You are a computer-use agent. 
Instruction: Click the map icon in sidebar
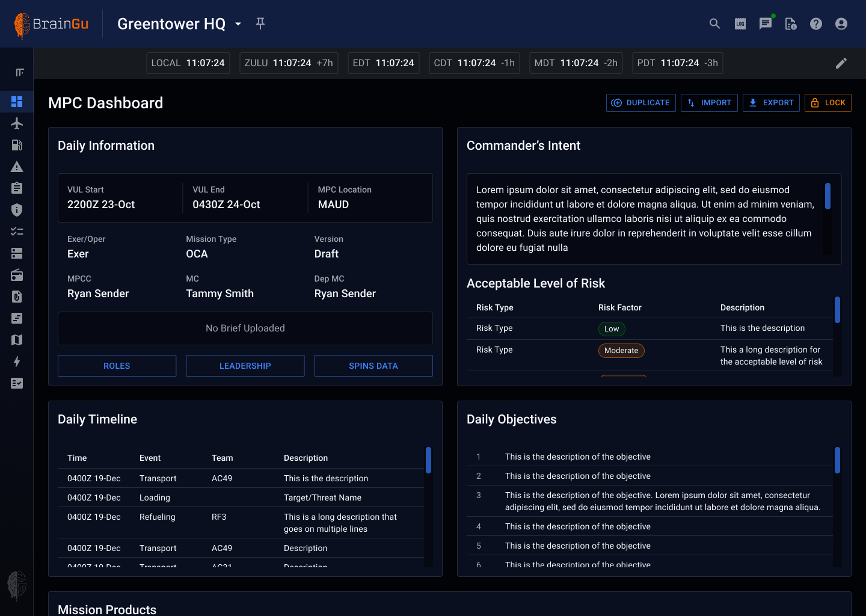17,340
